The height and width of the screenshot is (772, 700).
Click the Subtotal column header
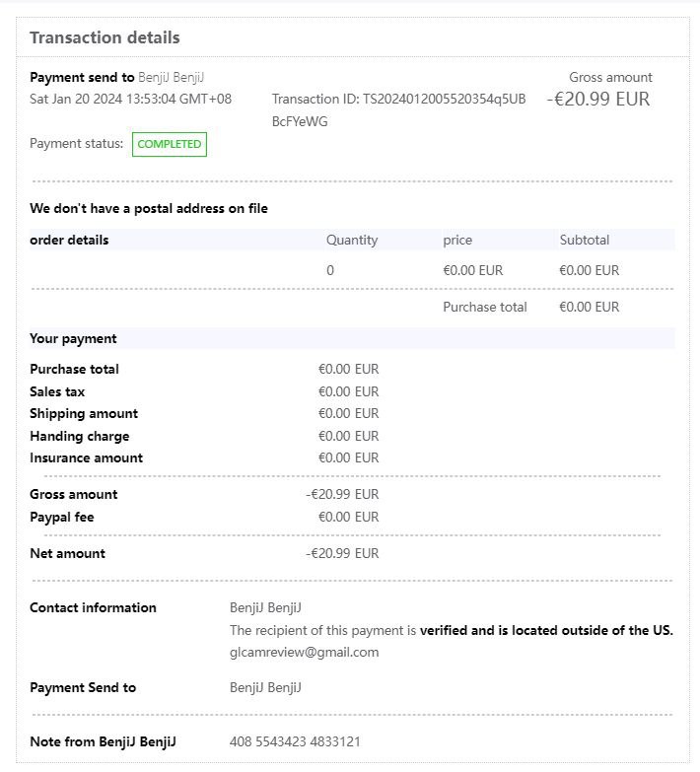coord(585,240)
